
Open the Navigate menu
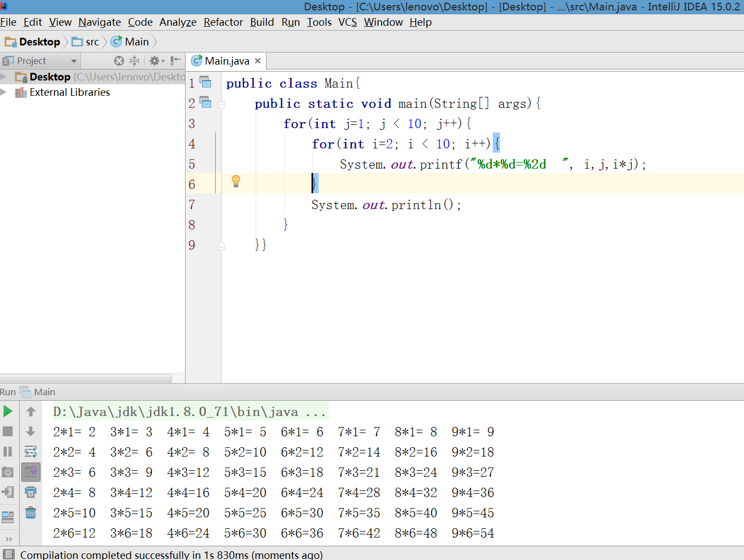click(x=100, y=22)
